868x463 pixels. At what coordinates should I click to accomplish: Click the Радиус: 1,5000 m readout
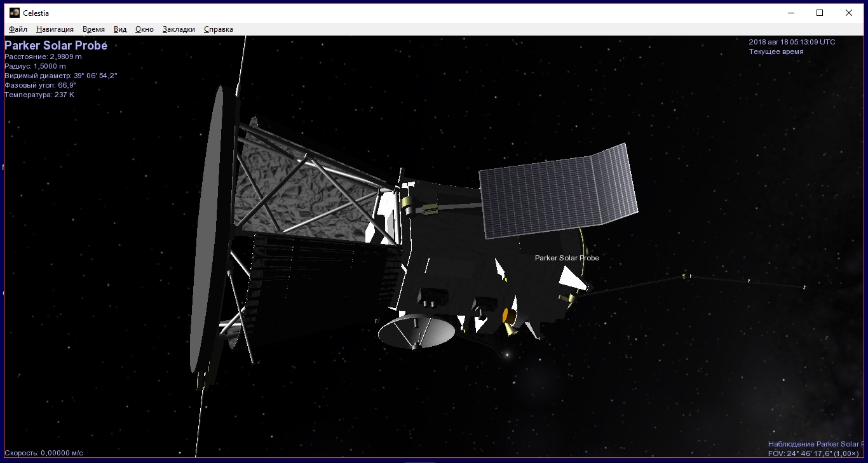[x=35, y=66]
